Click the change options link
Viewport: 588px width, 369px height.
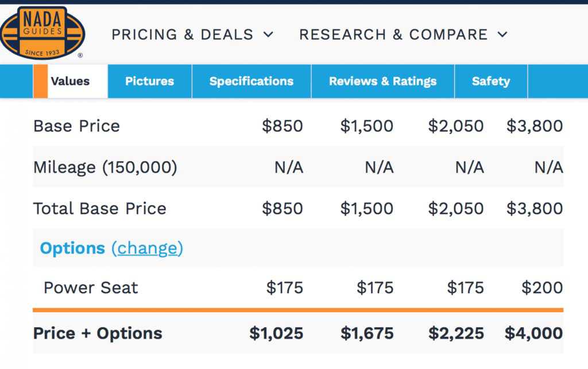[x=147, y=248]
